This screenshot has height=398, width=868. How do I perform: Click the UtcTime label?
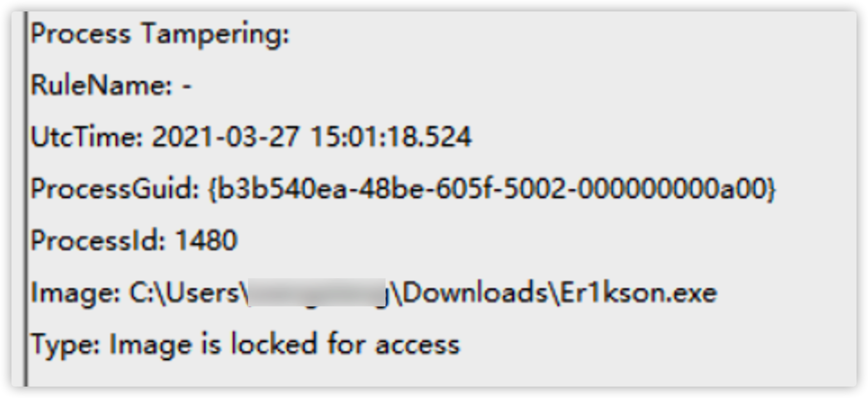(87, 137)
